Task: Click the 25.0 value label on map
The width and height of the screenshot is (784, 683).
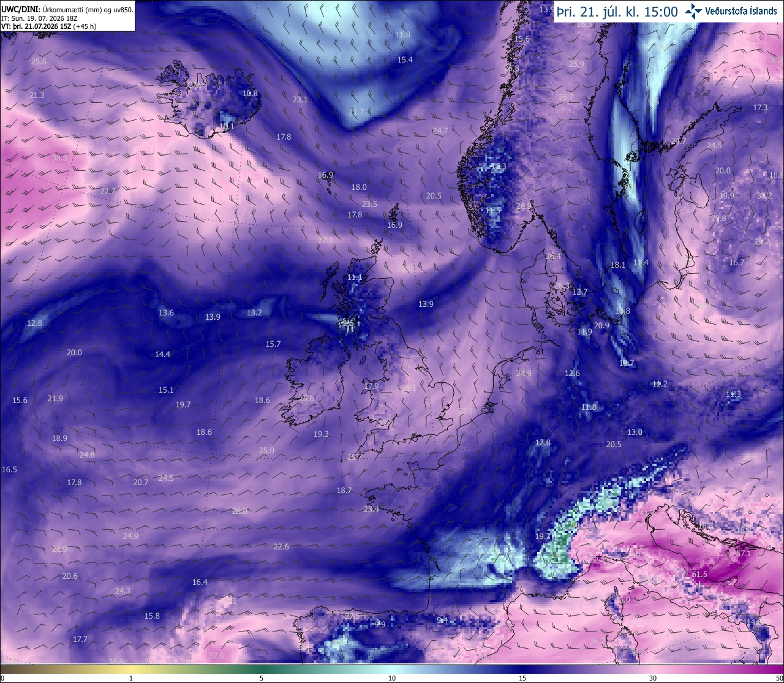Action: click(x=266, y=451)
